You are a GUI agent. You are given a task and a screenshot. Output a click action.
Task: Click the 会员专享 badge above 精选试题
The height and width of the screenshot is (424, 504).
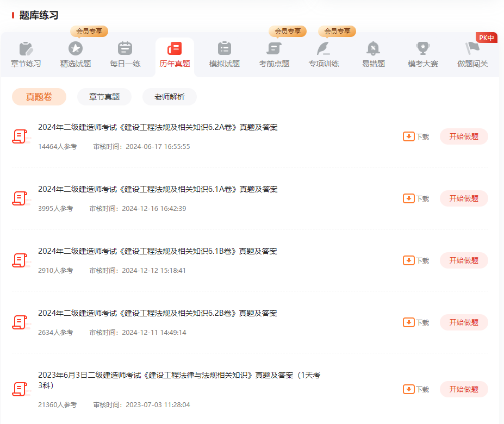pos(89,32)
